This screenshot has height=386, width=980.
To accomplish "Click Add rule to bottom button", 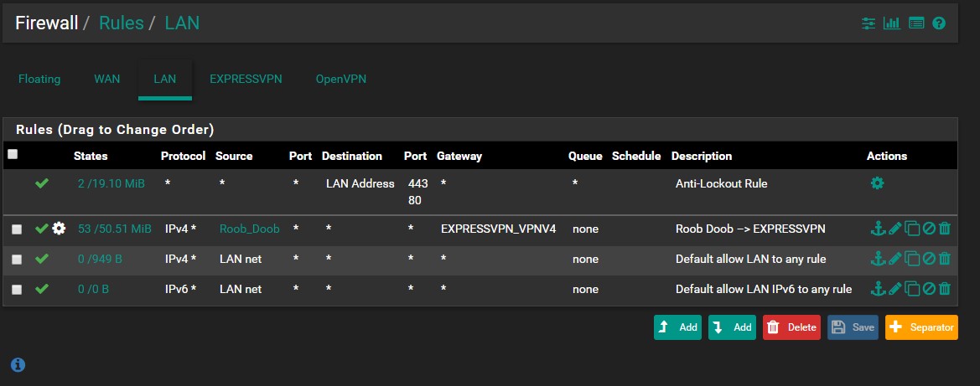I will 732,327.
